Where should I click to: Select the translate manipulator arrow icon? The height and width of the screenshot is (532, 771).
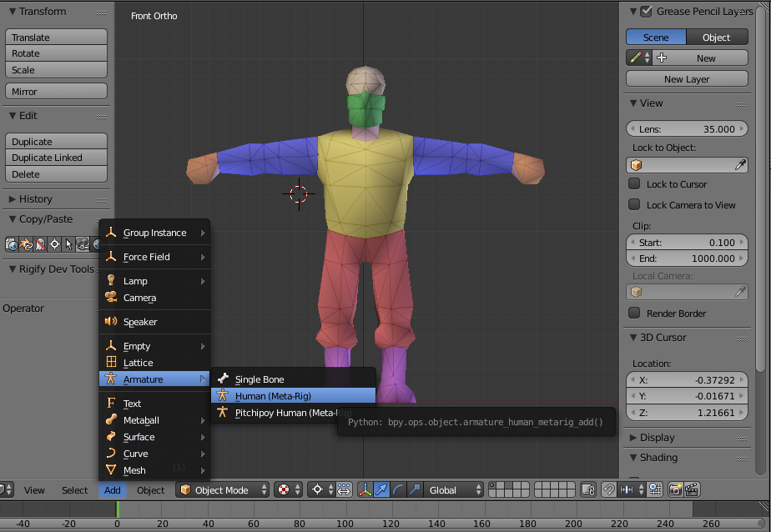click(381, 489)
